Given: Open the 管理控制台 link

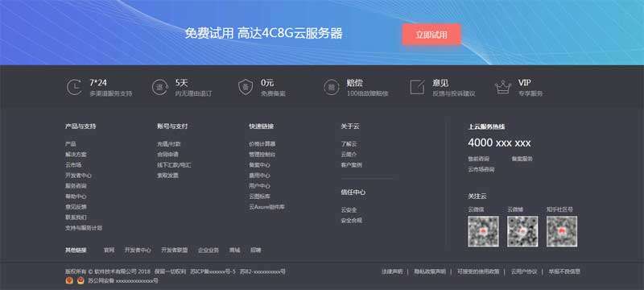Looking at the screenshot, I should 262,155.
